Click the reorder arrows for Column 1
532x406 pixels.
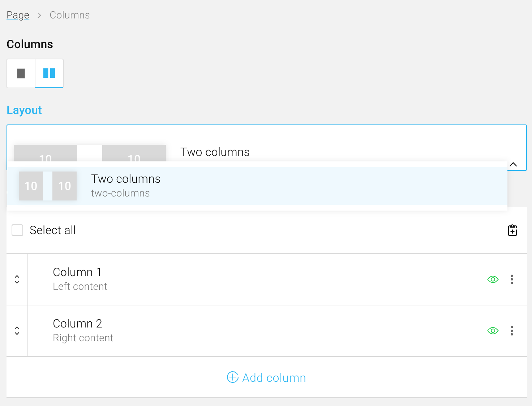17,279
